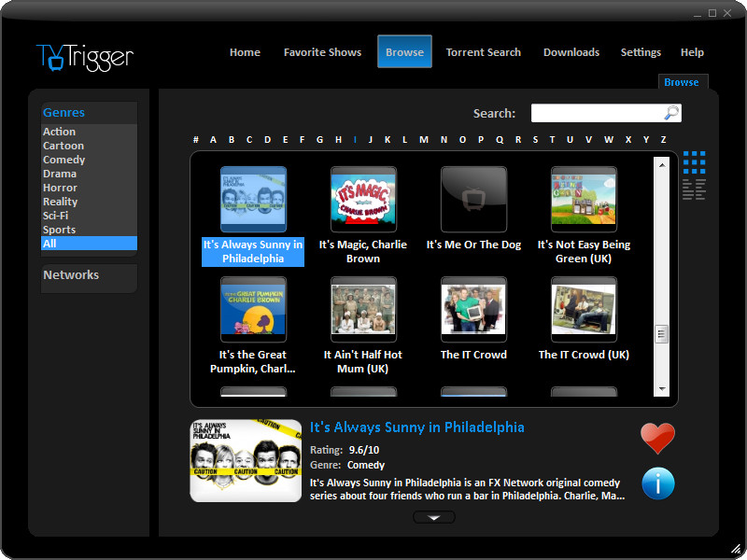Filter by Action genre
Image resolution: width=747 pixels, height=560 pixels.
click(x=89, y=132)
